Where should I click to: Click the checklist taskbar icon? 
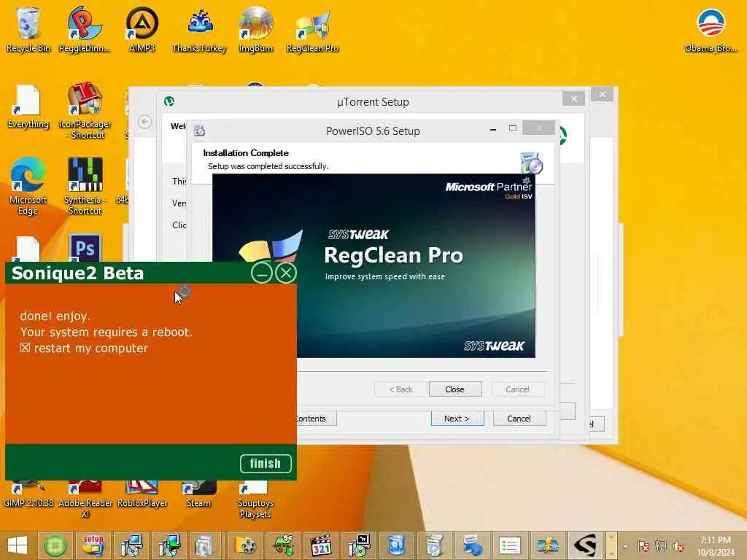510,545
